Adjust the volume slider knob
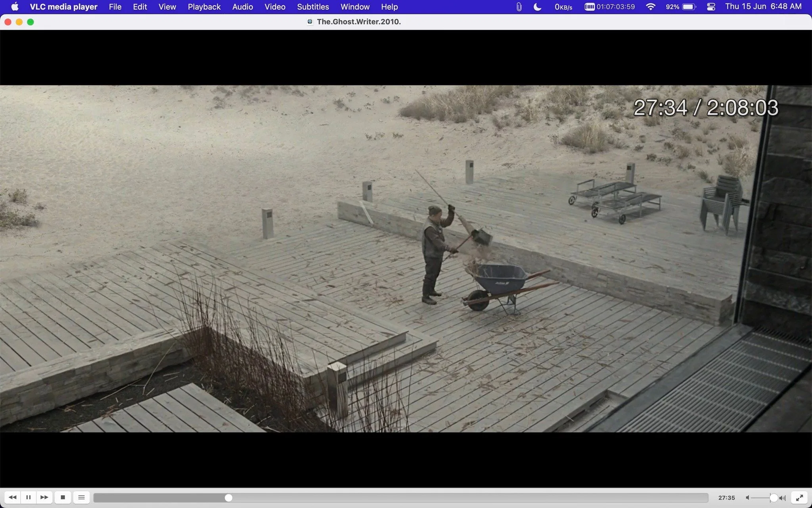 774,498
